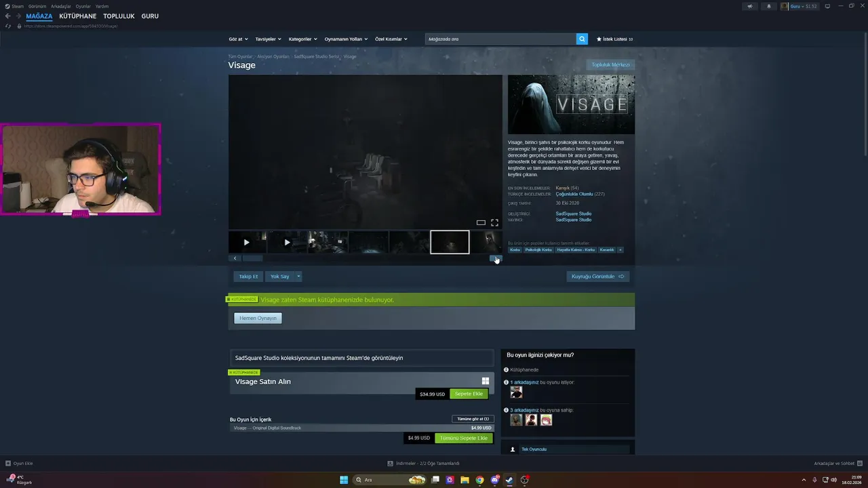868x488 pixels.
Task: Add another tag with the plus button
Action: (620, 249)
